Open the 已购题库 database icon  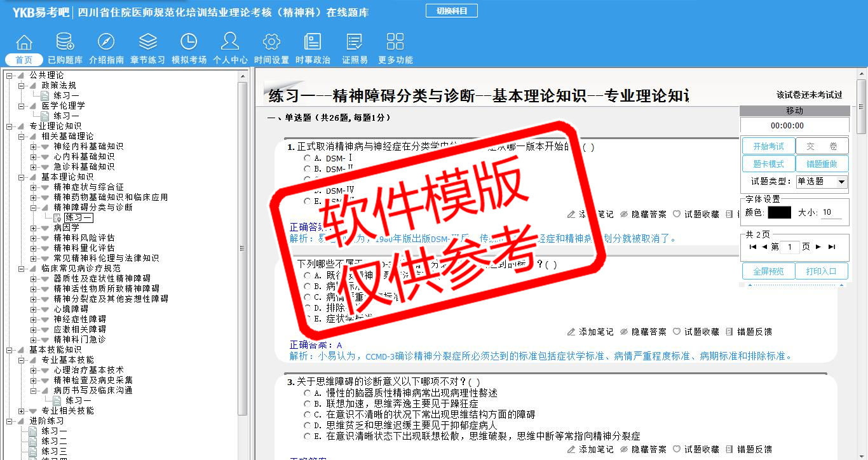click(65, 43)
